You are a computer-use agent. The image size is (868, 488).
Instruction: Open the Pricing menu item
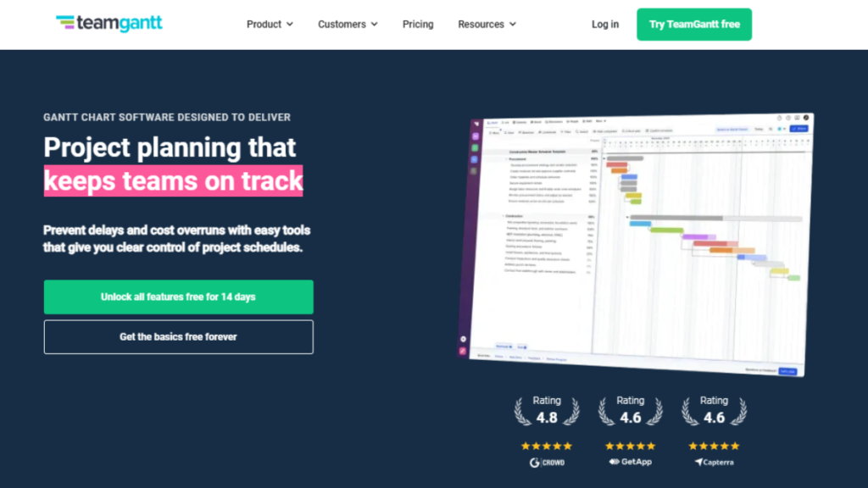pos(418,25)
